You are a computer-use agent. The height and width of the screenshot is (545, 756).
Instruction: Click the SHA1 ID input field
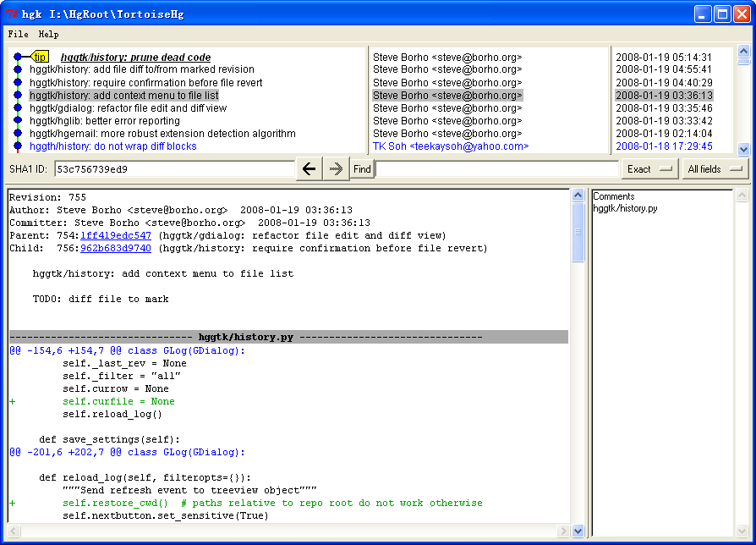[x=174, y=169]
